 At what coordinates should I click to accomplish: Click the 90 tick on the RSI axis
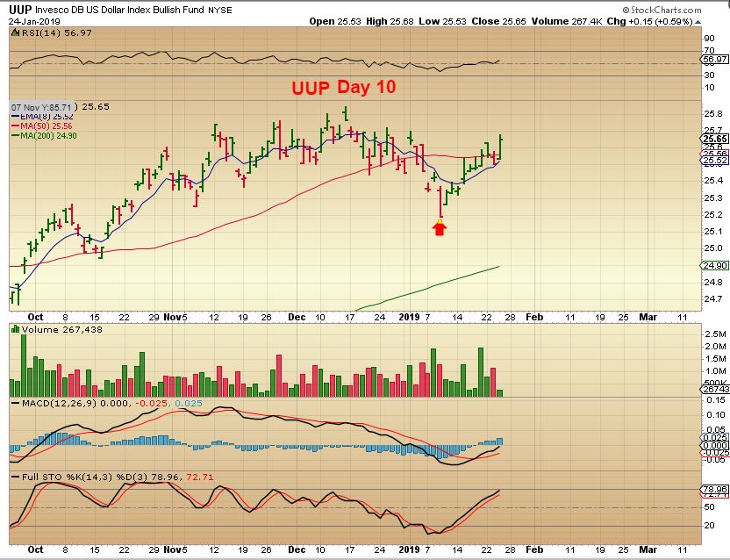[710, 39]
